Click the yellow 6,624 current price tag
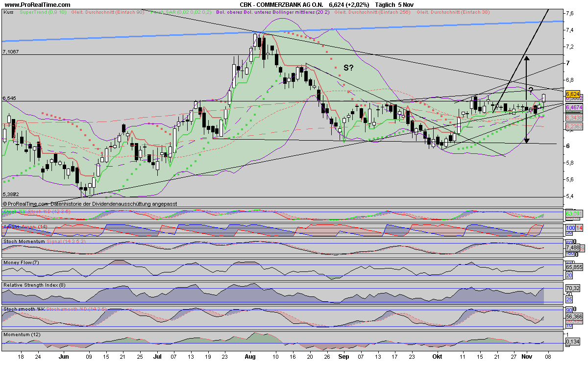The height and width of the screenshot is (392, 588). point(573,94)
